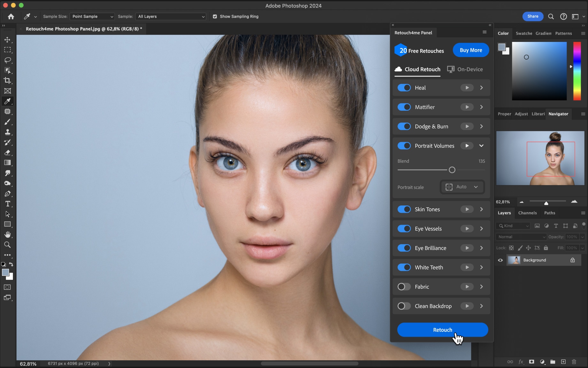This screenshot has width=588, height=368.
Task: Select the Sponge tool
Action: 7,183
